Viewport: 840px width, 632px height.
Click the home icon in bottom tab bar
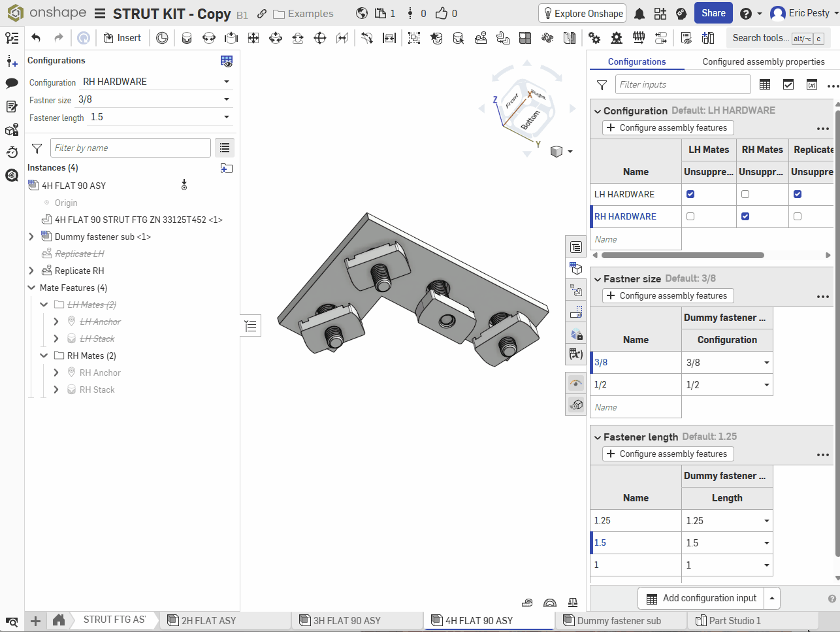(59, 620)
